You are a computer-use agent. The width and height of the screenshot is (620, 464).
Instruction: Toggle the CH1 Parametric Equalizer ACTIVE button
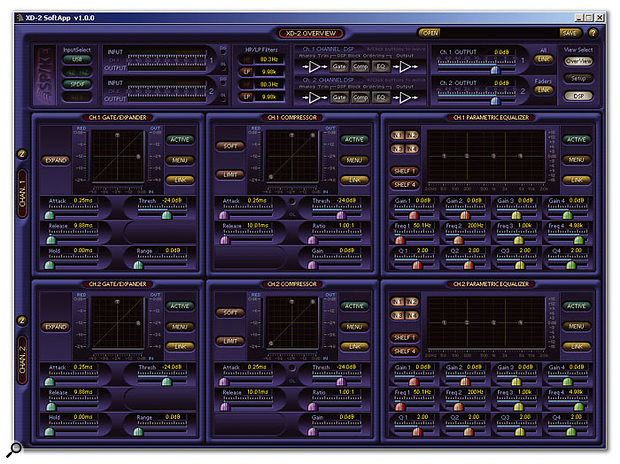coord(577,139)
